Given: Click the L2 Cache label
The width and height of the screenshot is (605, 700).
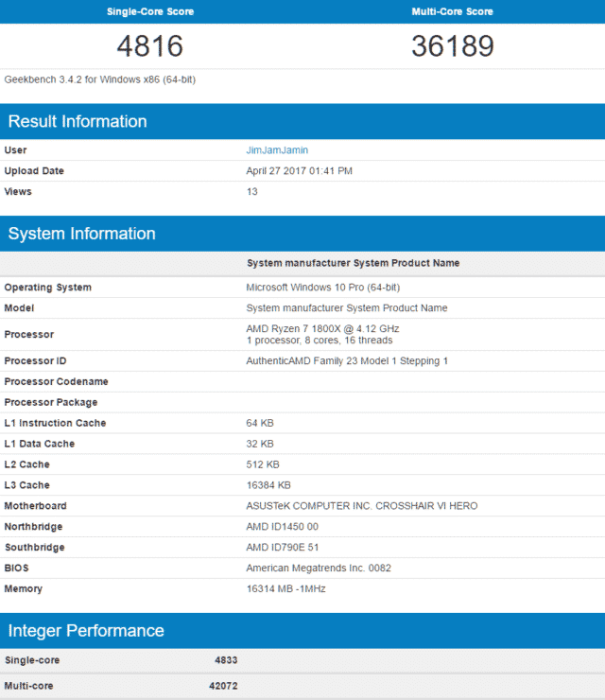Looking at the screenshot, I should 26,464.
